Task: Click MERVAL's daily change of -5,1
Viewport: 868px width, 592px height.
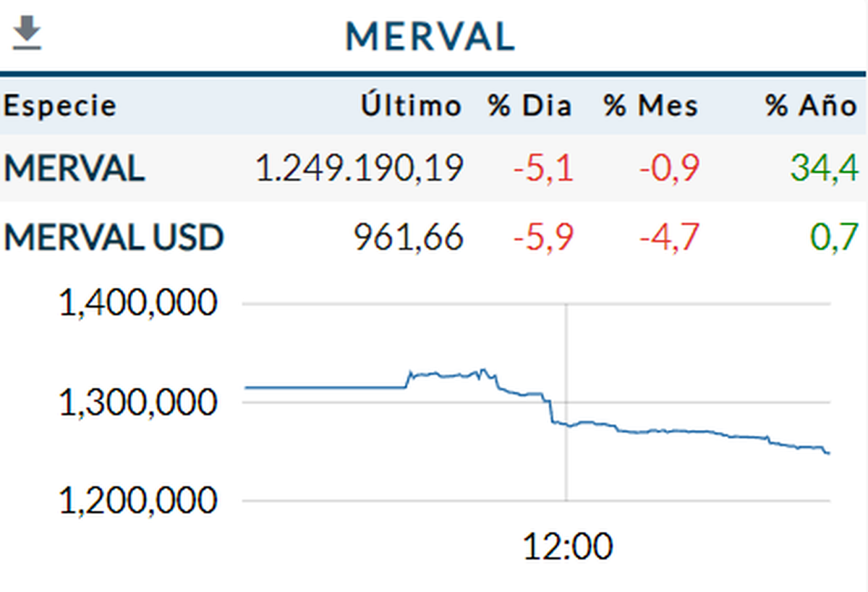Action: (543, 169)
